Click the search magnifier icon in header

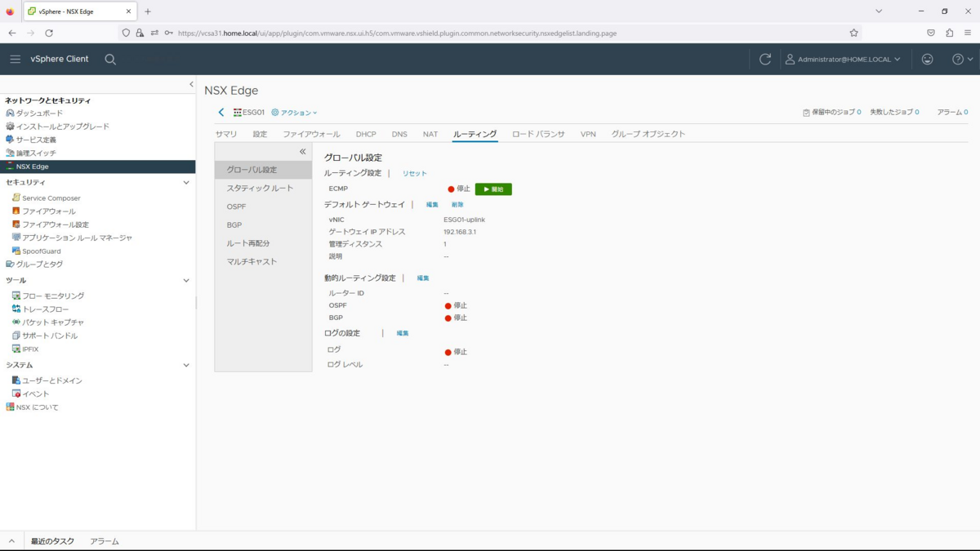110,59
